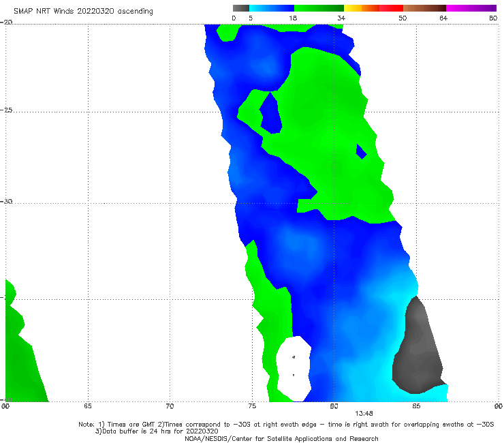
Task: Click the cyan-blue segment of the colorbar
Action: point(272,8)
